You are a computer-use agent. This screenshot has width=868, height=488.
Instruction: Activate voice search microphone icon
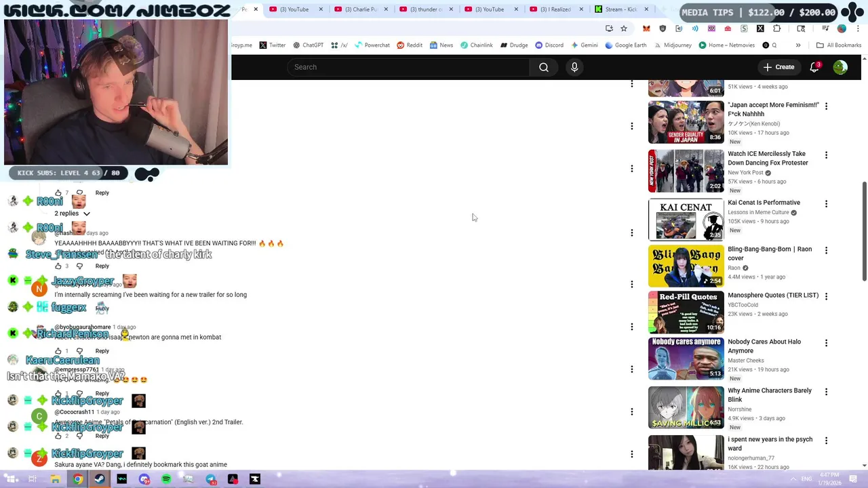coord(574,67)
